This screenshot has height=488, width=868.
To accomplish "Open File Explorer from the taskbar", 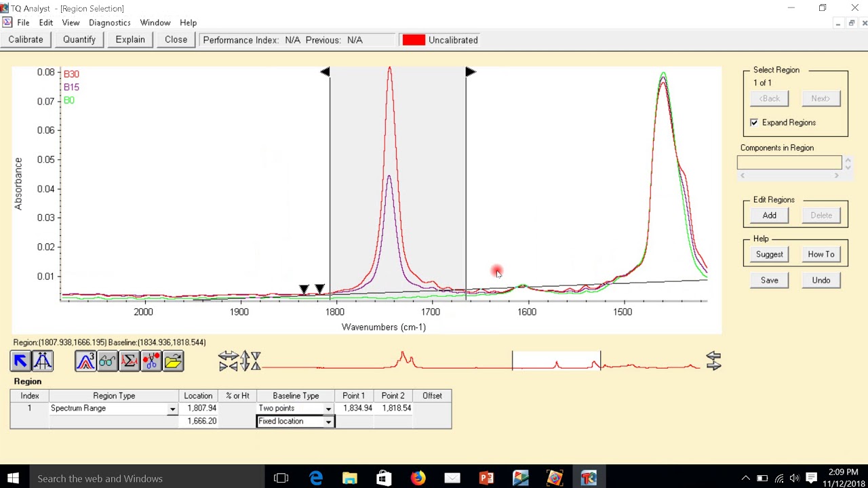I will [x=350, y=478].
